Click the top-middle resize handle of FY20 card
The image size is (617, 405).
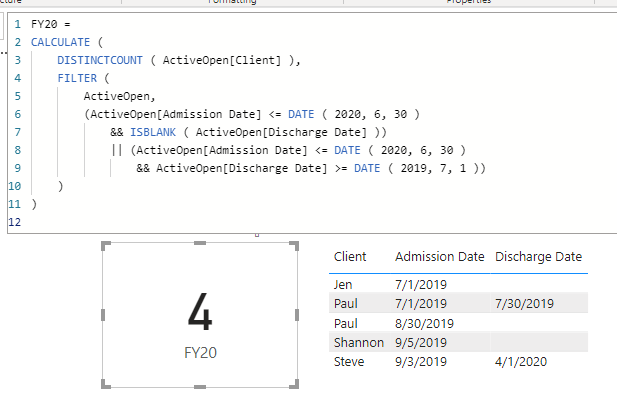(200, 243)
